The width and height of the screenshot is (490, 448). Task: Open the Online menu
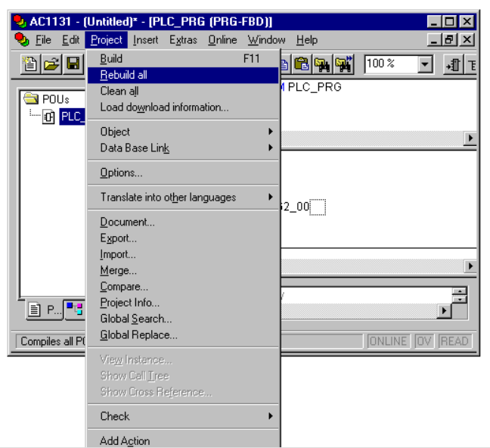click(x=222, y=40)
